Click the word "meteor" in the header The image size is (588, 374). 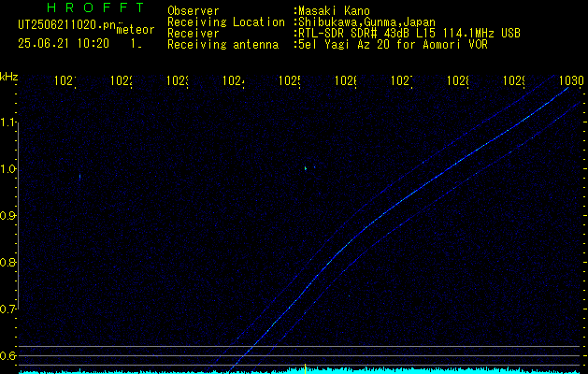pos(136,30)
